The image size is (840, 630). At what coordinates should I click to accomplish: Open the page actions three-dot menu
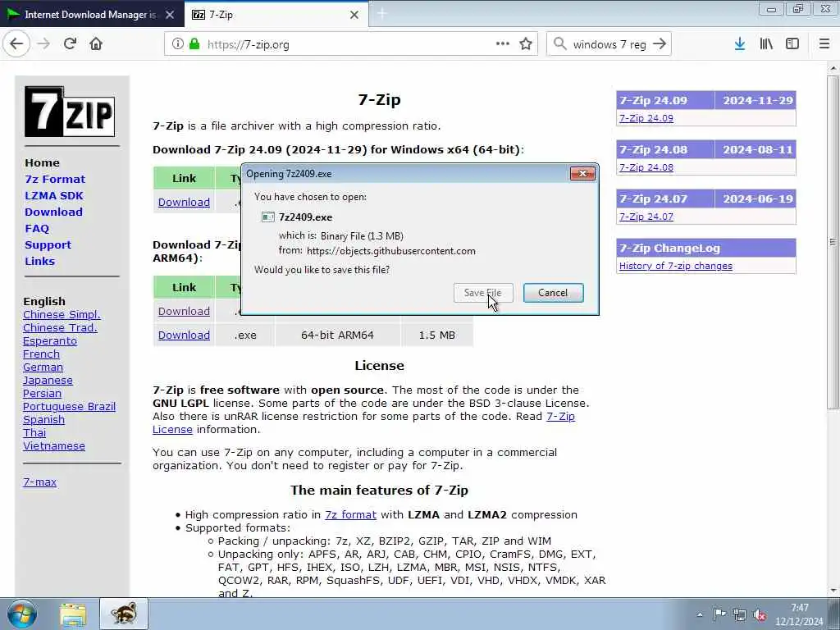(x=503, y=44)
